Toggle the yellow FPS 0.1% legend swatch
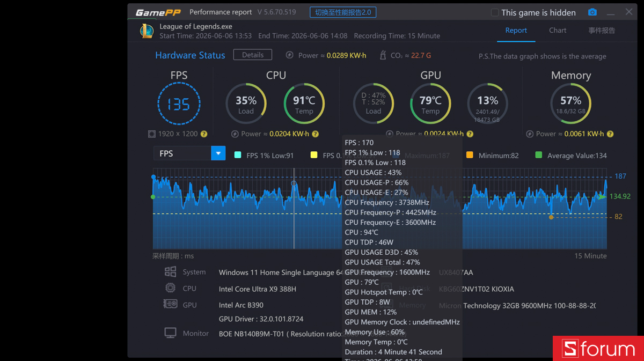This screenshot has width=644, height=361. [x=314, y=155]
